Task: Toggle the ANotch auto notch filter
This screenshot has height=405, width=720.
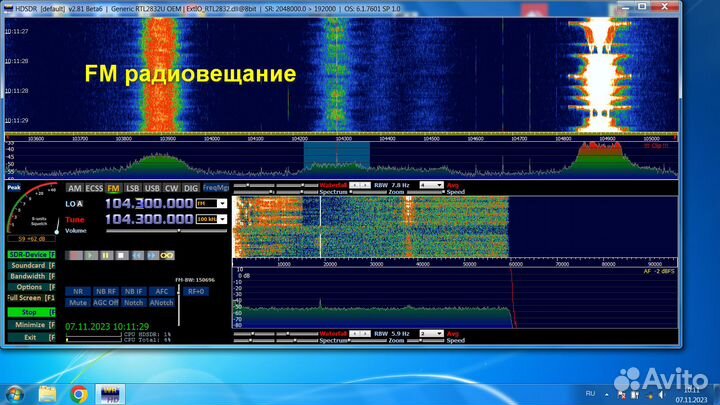Action: point(162,303)
